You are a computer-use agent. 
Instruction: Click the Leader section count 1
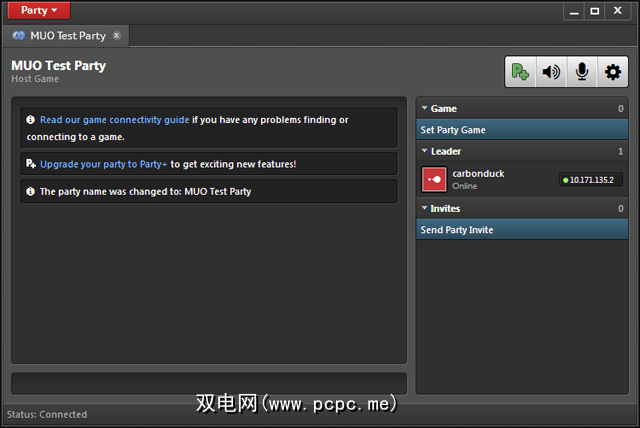pos(620,151)
